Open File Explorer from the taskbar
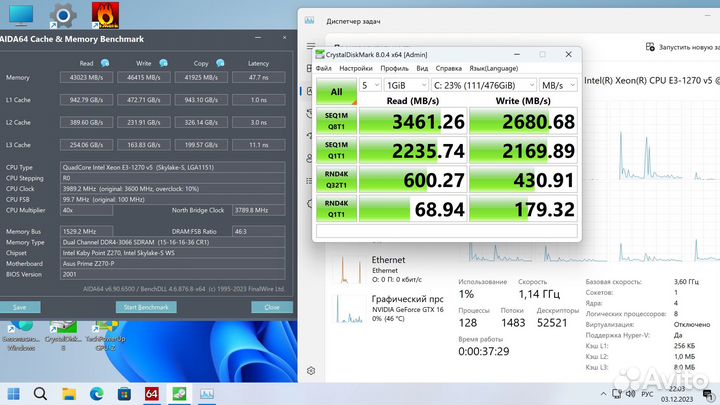The width and height of the screenshot is (720, 405). pyautogui.click(x=69, y=394)
